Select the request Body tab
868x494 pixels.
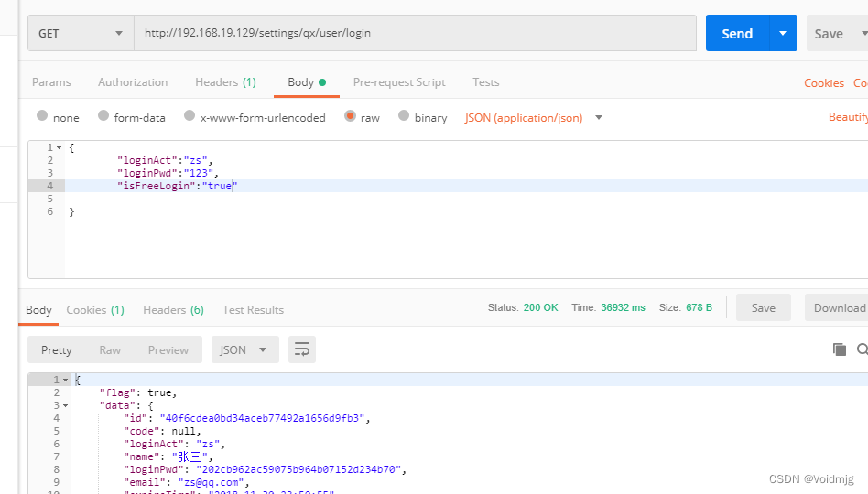307,82
